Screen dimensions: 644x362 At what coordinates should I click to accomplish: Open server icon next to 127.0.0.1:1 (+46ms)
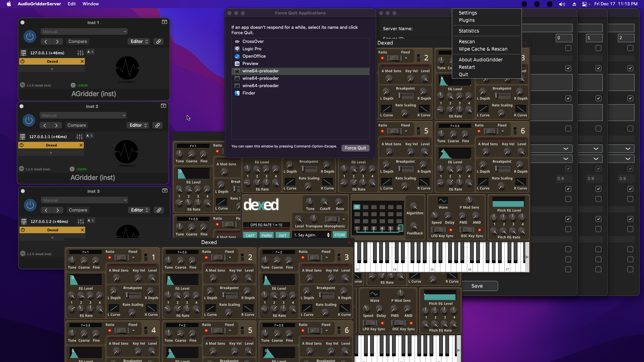(22, 137)
